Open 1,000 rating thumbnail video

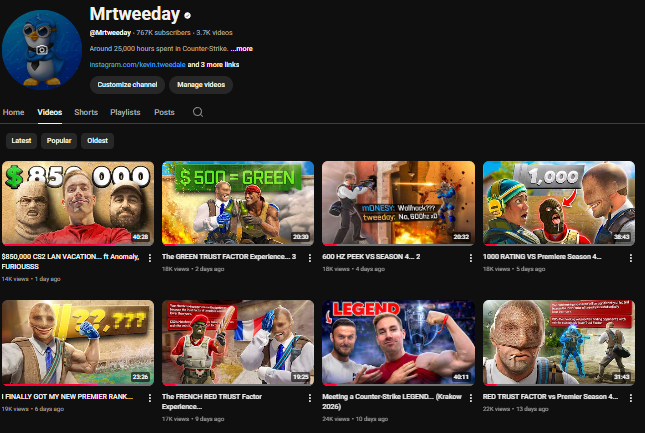tap(559, 203)
